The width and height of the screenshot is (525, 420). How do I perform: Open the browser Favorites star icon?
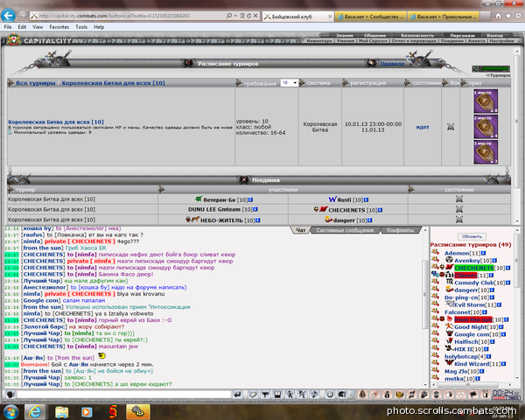click(x=508, y=16)
